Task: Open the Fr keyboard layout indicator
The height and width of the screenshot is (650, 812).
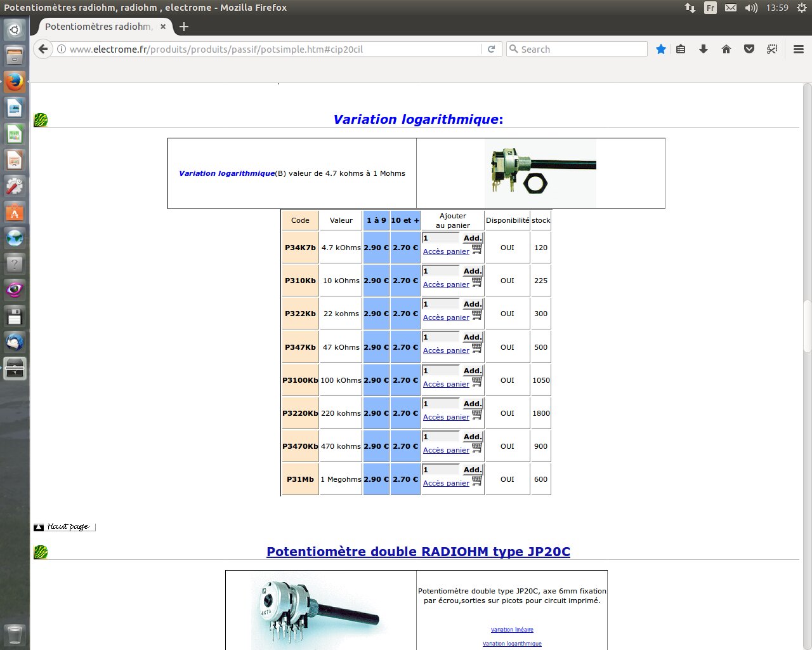Action: 710,8
